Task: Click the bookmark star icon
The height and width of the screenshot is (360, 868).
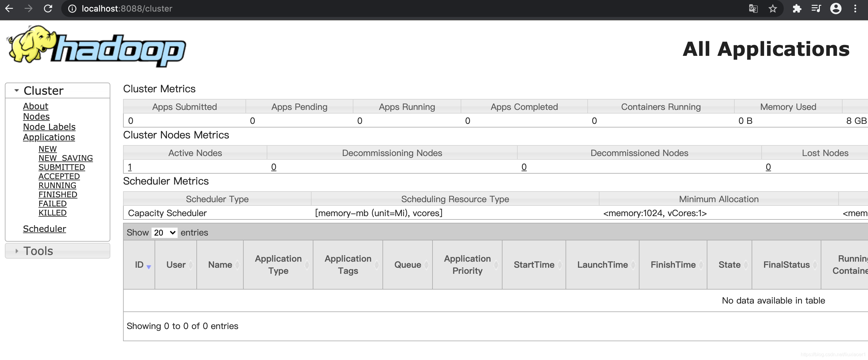Action: [x=773, y=8]
